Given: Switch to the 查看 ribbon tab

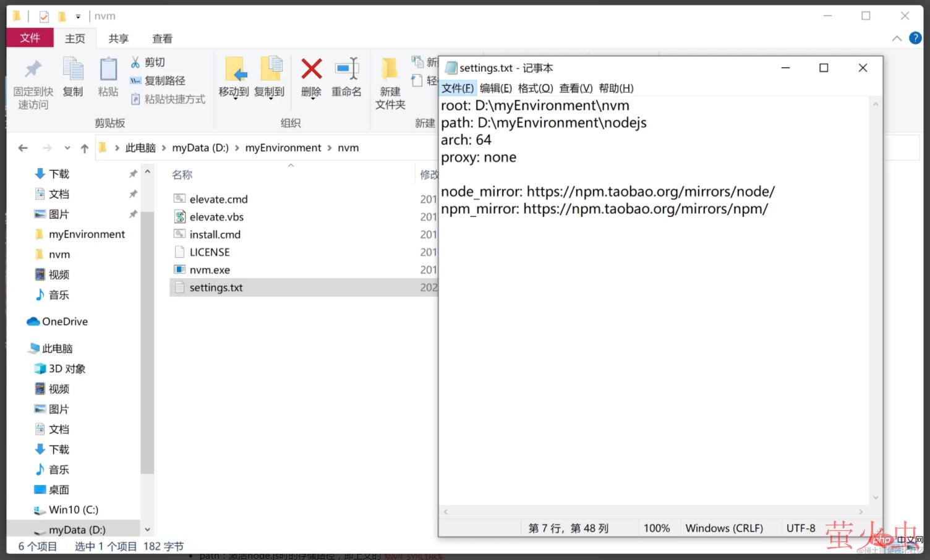Looking at the screenshot, I should pyautogui.click(x=162, y=38).
